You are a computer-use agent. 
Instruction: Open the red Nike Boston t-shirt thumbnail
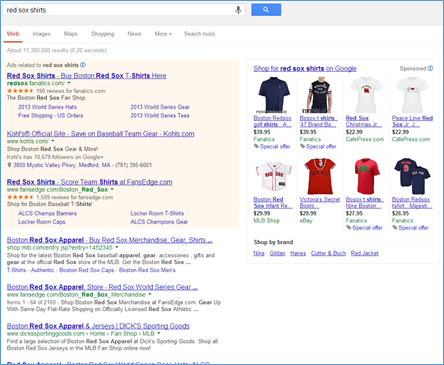(367, 177)
